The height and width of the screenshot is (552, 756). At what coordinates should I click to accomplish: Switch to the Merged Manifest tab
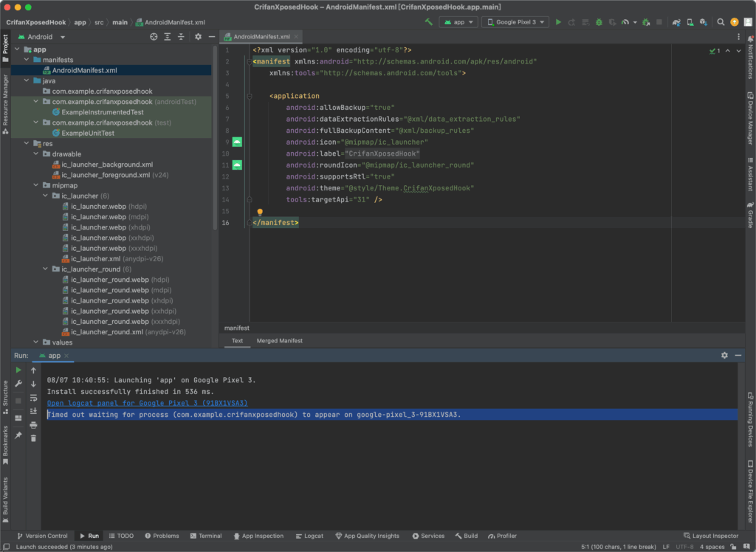[x=280, y=341]
